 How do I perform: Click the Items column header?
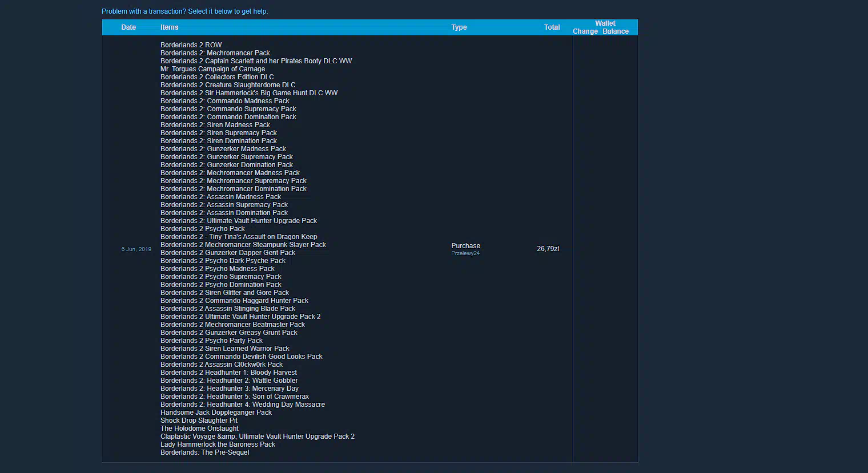pyautogui.click(x=169, y=27)
